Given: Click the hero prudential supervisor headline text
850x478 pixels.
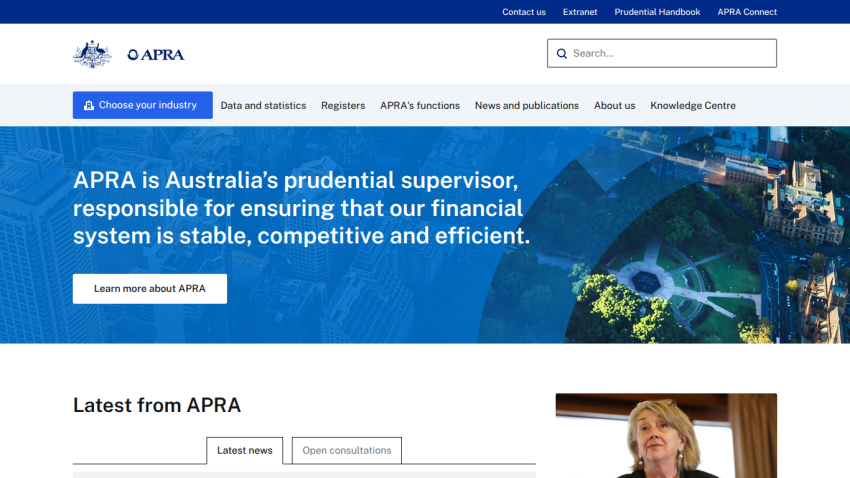Looking at the screenshot, I should click(x=301, y=208).
